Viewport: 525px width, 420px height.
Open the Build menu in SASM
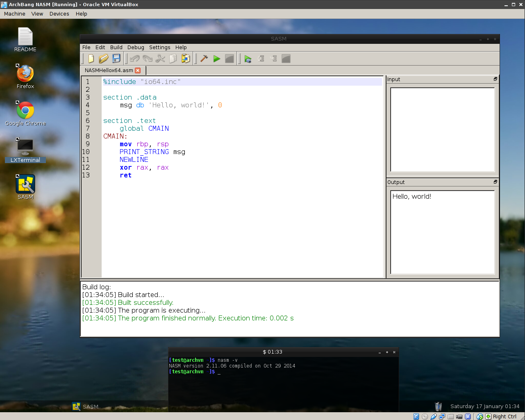(x=116, y=47)
